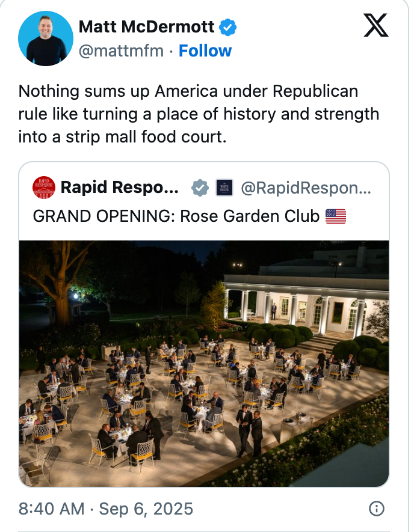
Task: Click the Follow button
Action: pyautogui.click(x=205, y=50)
